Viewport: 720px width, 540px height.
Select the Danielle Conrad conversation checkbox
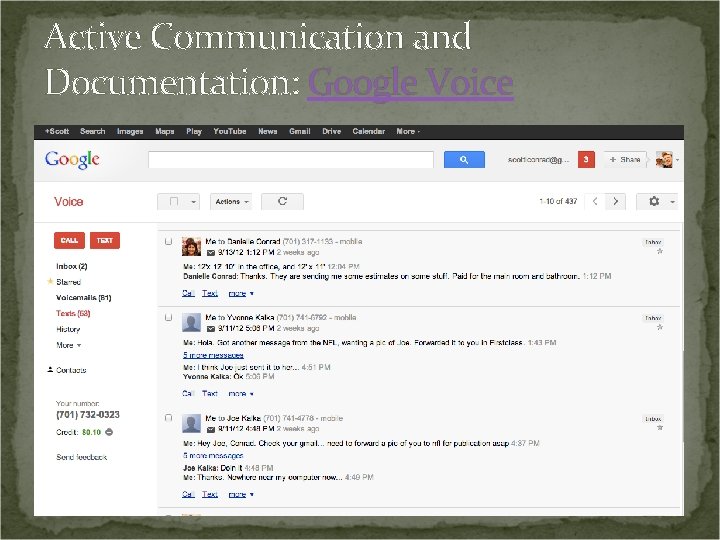tap(169, 241)
